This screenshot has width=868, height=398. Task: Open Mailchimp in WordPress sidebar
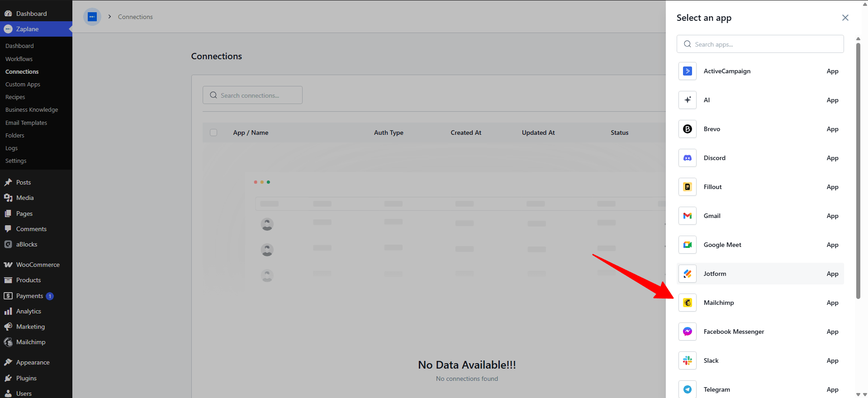[31, 342]
